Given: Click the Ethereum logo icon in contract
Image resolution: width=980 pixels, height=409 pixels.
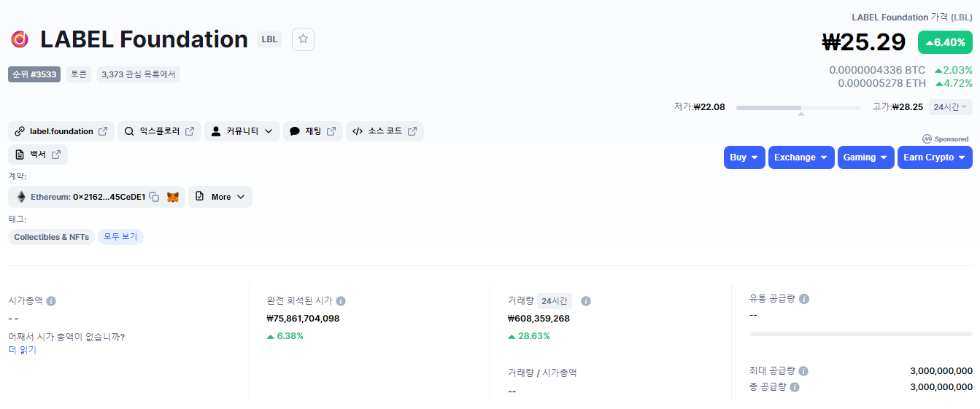Looking at the screenshot, I should (21, 197).
